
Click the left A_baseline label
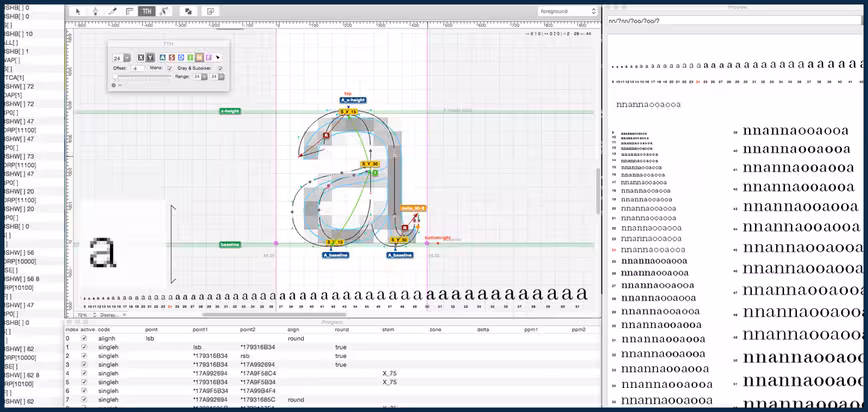pyautogui.click(x=335, y=255)
